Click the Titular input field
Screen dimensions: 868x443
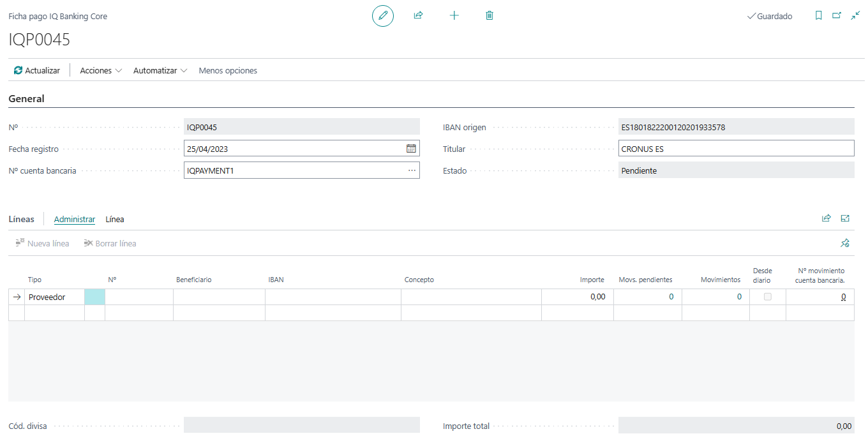(736, 149)
